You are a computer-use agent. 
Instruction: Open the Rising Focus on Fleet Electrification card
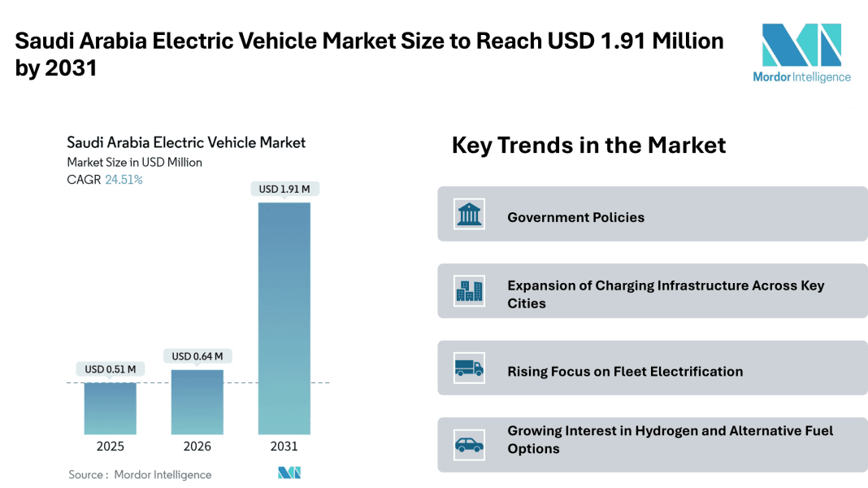(650, 370)
